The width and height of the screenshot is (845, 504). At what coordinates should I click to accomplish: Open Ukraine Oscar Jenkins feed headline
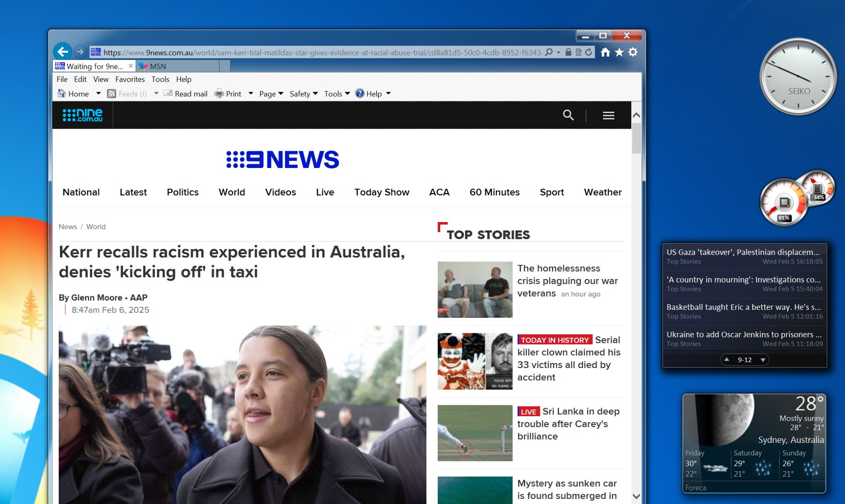tap(744, 334)
